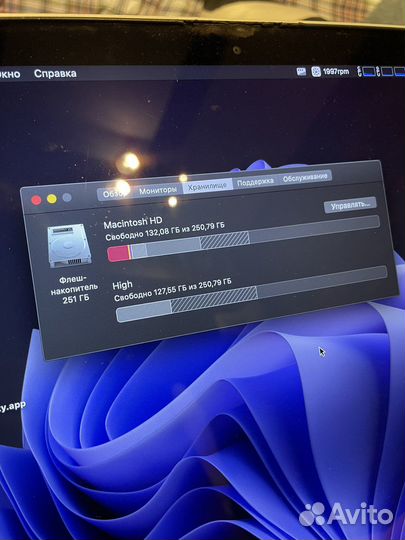Switch to the Обслуживание tab
This screenshot has width=405, height=540.
[x=305, y=177]
